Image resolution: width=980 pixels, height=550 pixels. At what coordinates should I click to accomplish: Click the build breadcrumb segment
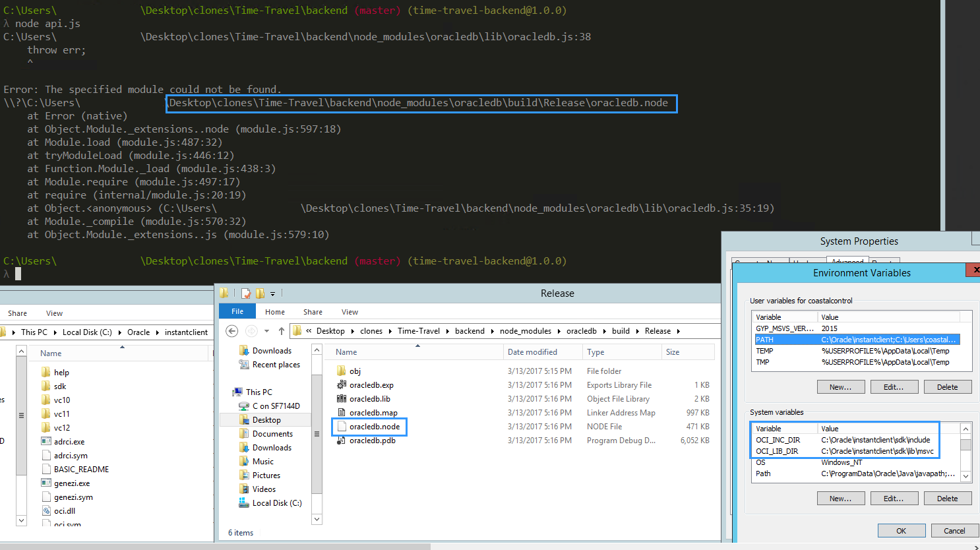(x=621, y=331)
